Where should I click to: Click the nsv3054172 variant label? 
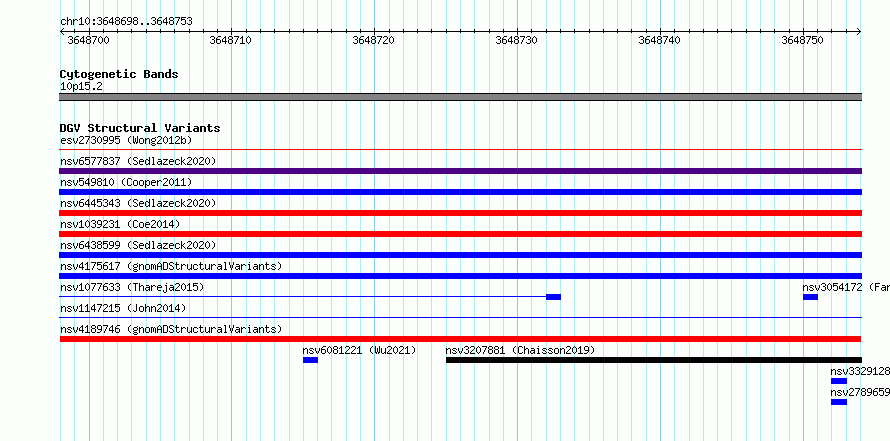tap(846, 287)
